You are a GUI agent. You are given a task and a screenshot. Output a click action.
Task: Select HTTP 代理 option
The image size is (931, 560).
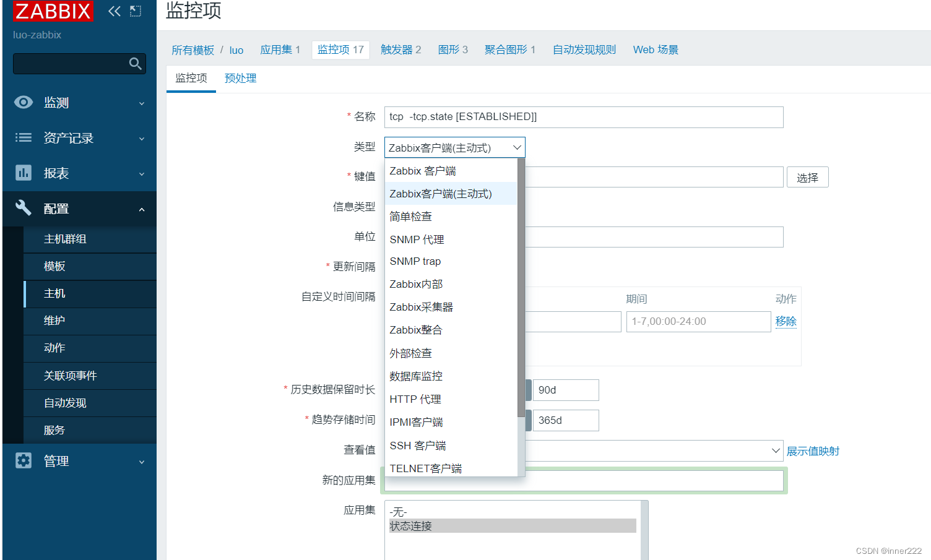[451, 399]
